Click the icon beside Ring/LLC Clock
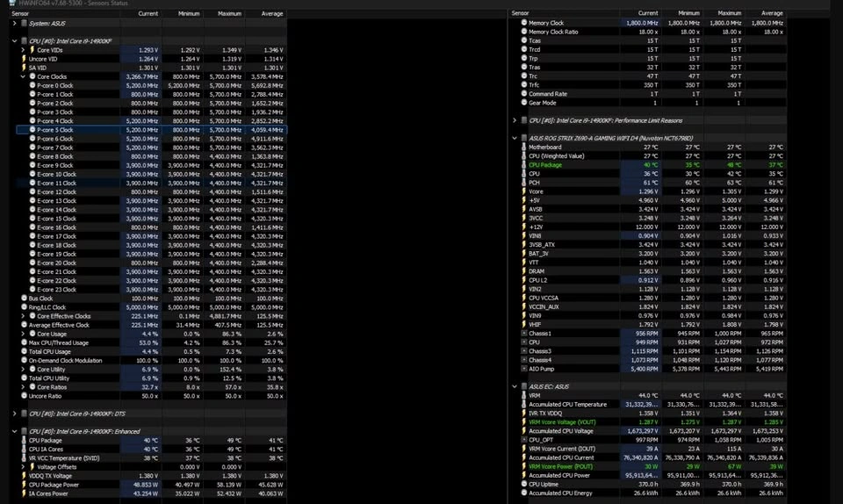 (x=24, y=307)
